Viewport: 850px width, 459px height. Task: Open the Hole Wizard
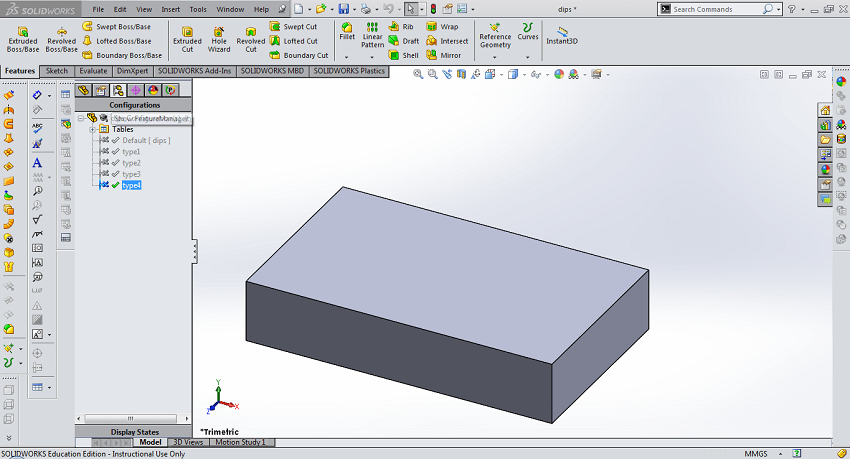[219, 40]
